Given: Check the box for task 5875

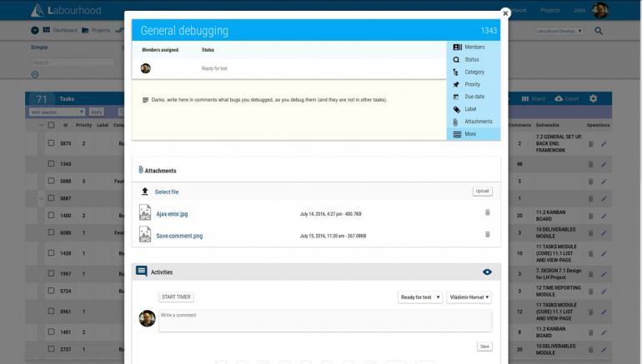Looking at the screenshot, I should point(51,143).
